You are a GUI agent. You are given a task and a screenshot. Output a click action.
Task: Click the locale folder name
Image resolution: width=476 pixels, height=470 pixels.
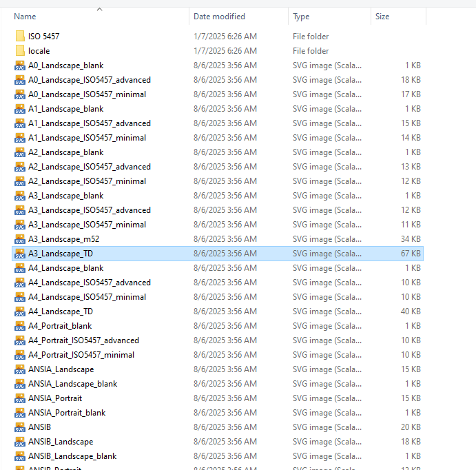tap(39, 51)
